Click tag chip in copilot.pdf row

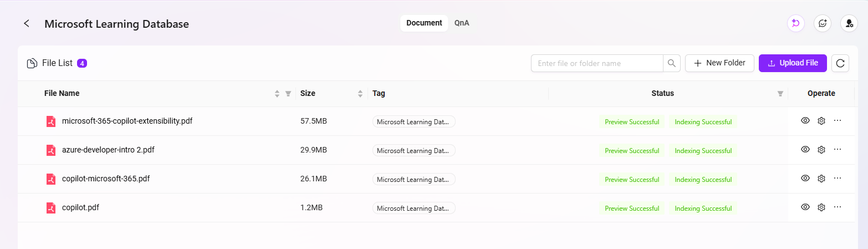coord(413,208)
